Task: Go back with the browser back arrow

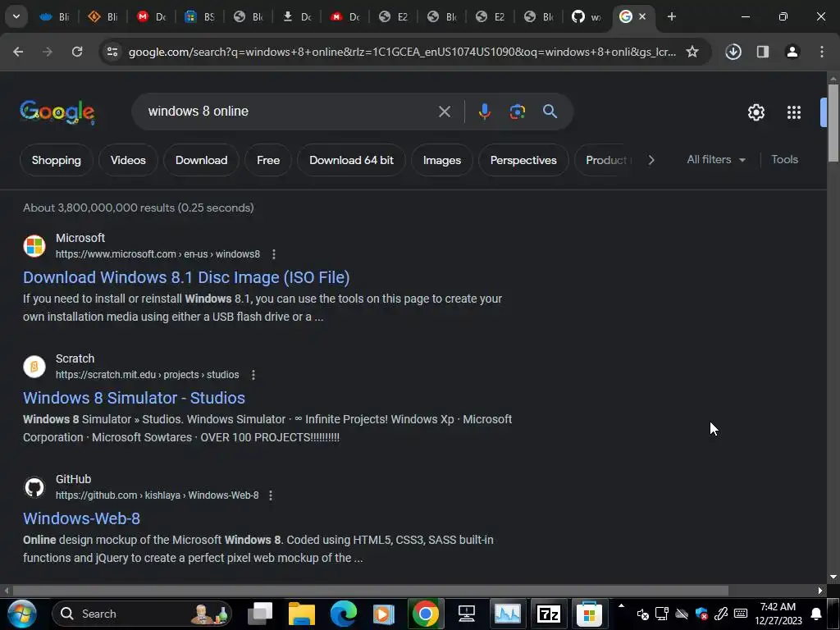Action: (x=18, y=52)
